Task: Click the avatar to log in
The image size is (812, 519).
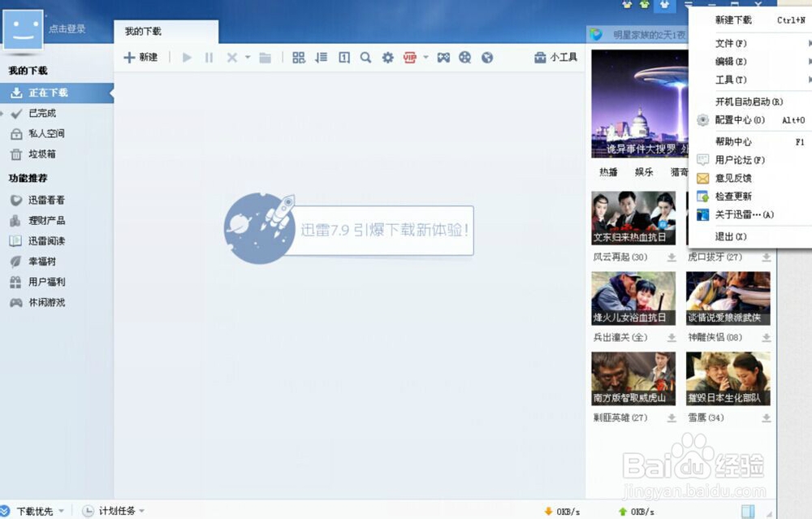Action: coord(23,28)
